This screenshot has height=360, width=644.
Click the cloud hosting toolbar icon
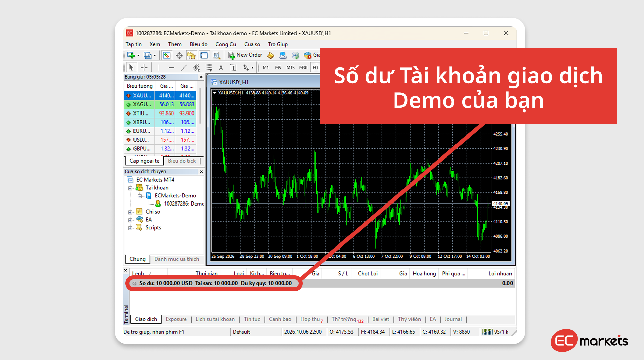click(x=283, y=55)
